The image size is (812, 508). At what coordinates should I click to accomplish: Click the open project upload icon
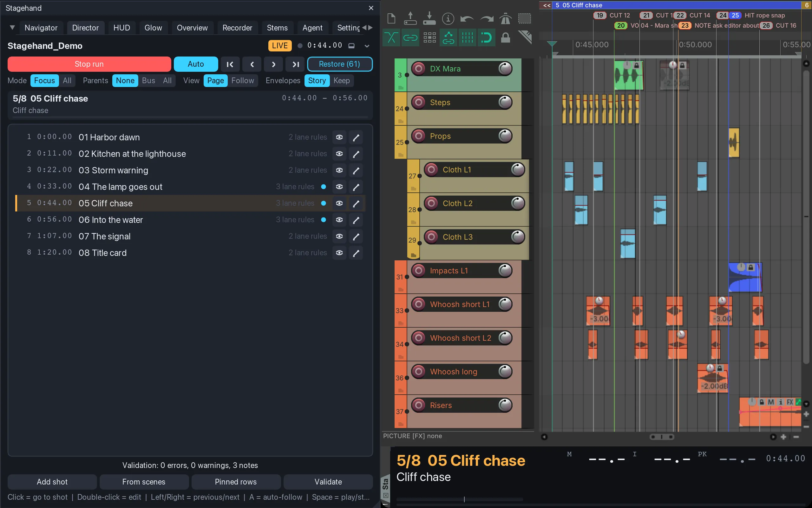pos(410,18)
